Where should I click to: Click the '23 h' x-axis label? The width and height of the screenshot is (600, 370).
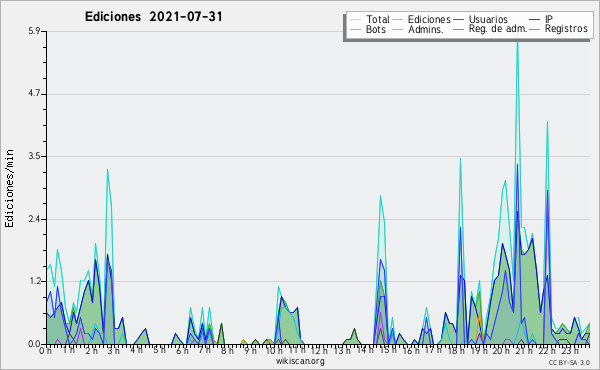569,351
